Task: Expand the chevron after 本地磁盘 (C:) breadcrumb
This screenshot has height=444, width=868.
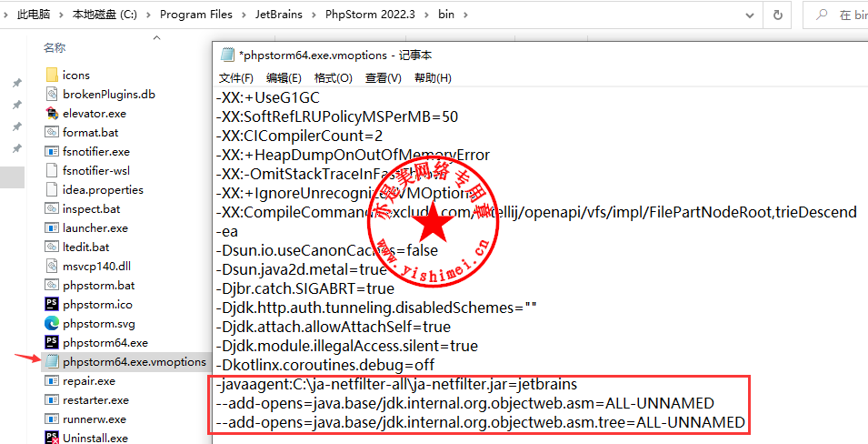Action: click(148, 15)
